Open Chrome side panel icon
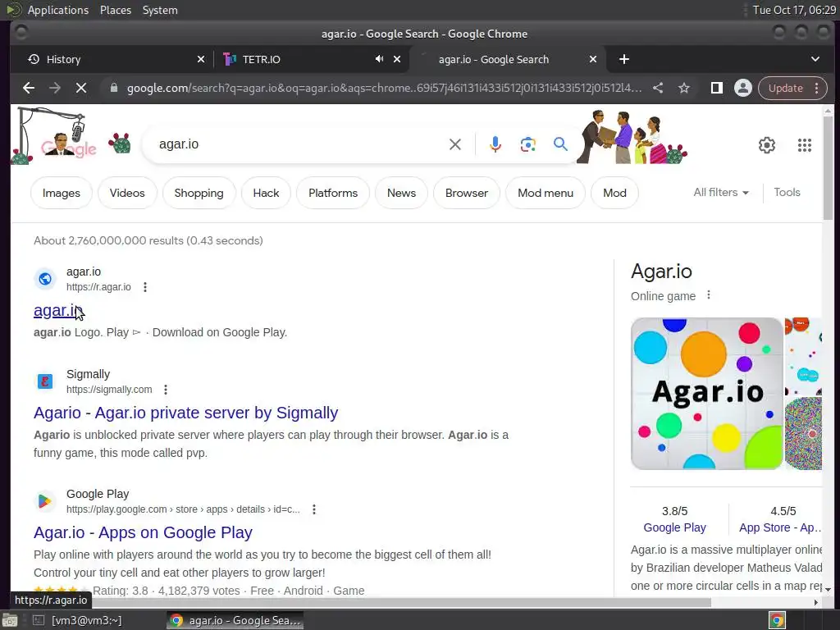Viewport: 840px width, 630px height. pyautogui.click(x=716, y=88)
